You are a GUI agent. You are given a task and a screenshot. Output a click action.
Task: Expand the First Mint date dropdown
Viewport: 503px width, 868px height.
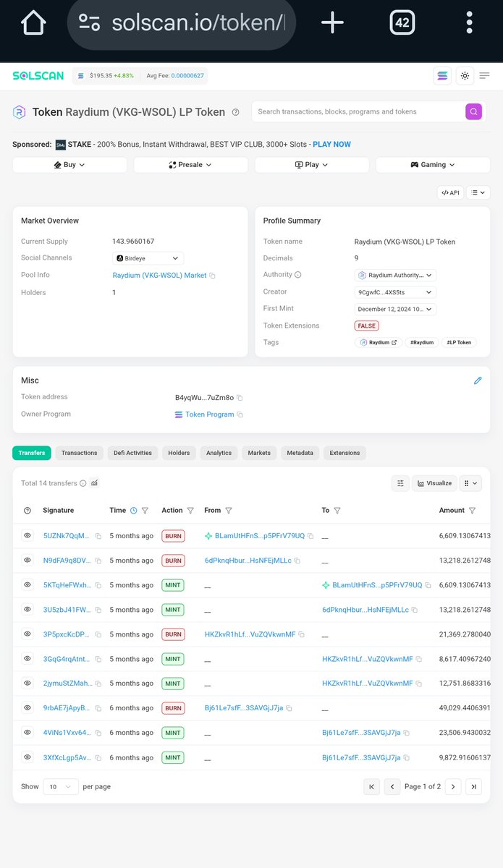pos(395,309)
